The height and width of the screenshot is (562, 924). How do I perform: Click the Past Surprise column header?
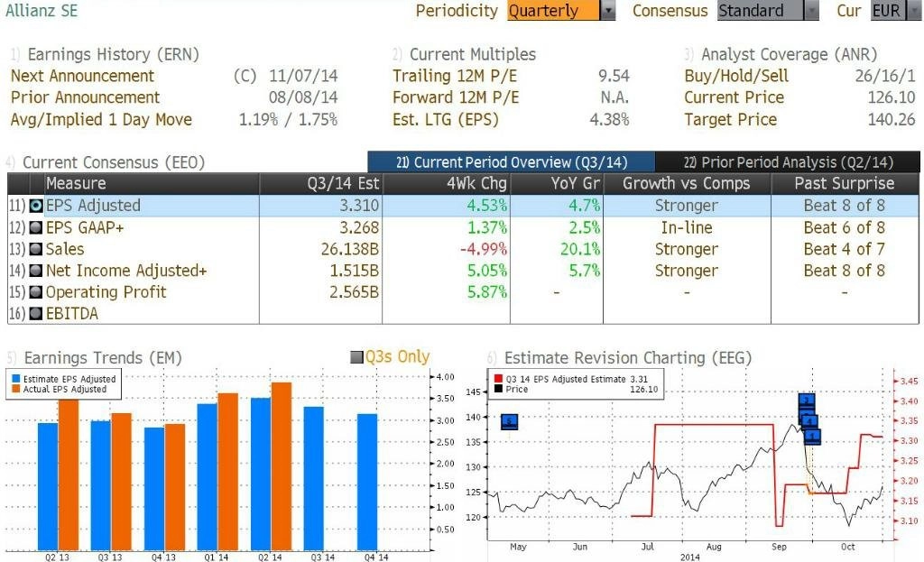(x=845, y=183)
